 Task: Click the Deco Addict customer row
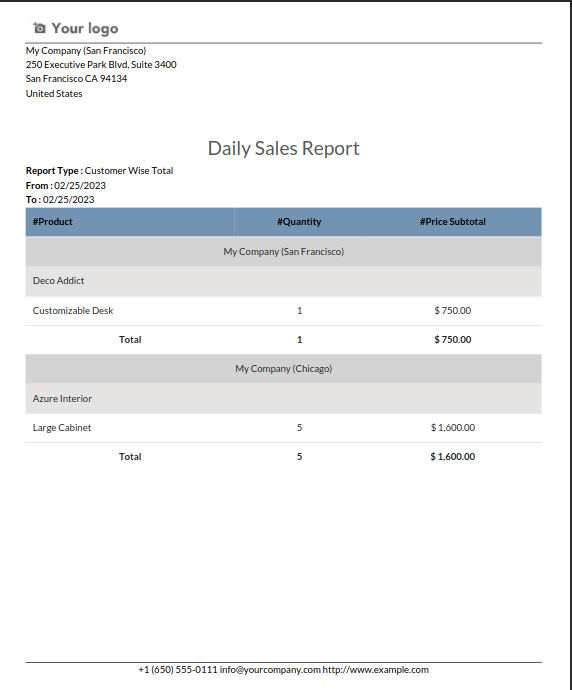[283, 281]
